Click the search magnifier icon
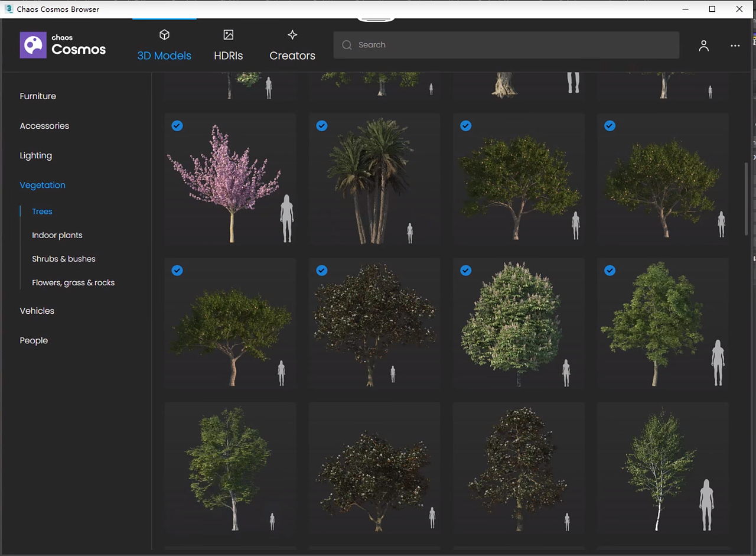756x556 pixels. (347, 45)
